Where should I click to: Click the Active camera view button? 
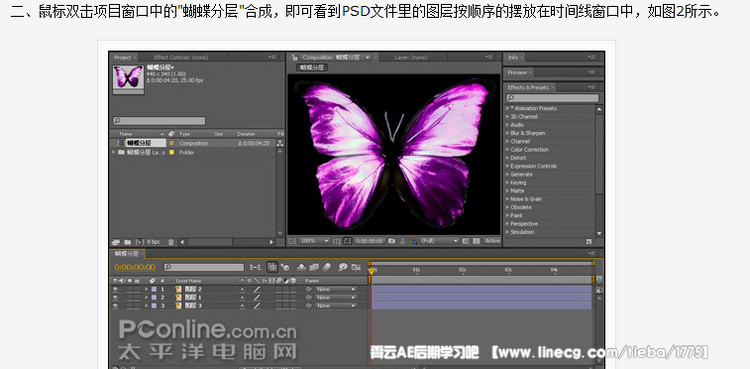pyautogui.click(x=492, y=241)
